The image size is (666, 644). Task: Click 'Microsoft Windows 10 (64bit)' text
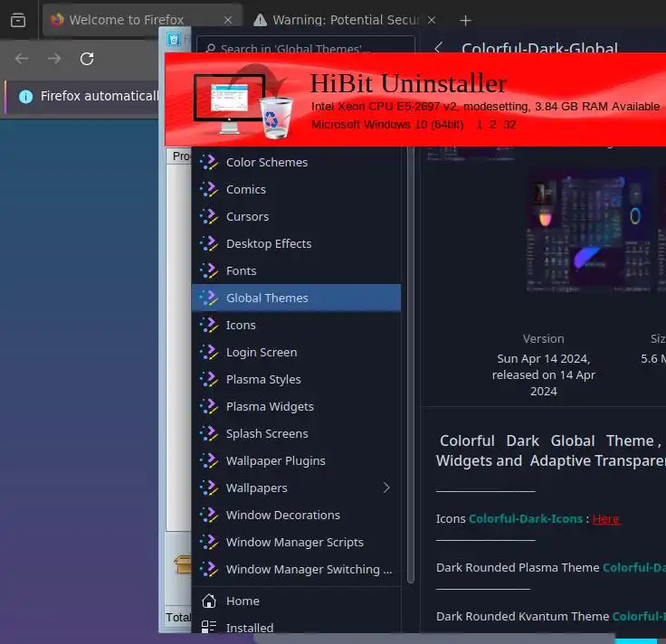(x=387, y=125)
